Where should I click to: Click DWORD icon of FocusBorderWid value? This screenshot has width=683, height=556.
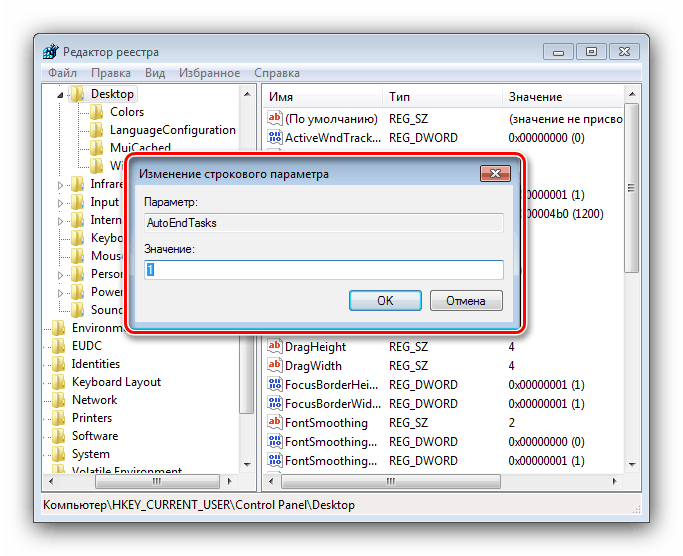(x=274, y=403)
